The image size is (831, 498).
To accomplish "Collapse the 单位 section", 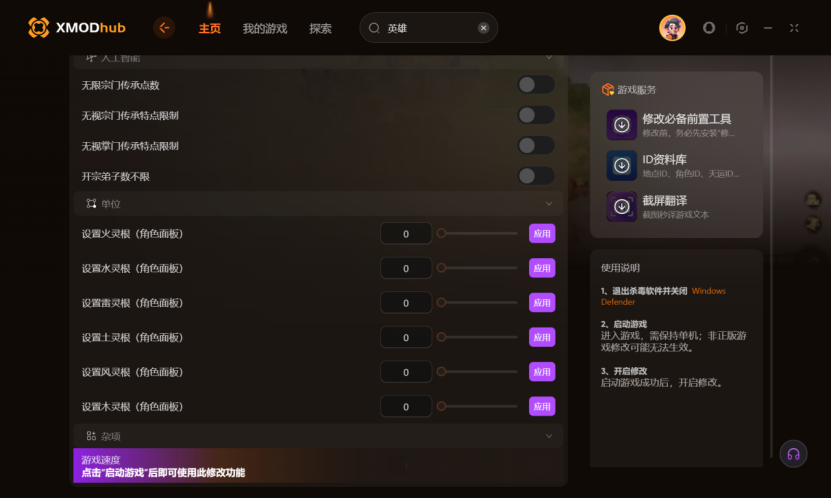I will 549,204.
